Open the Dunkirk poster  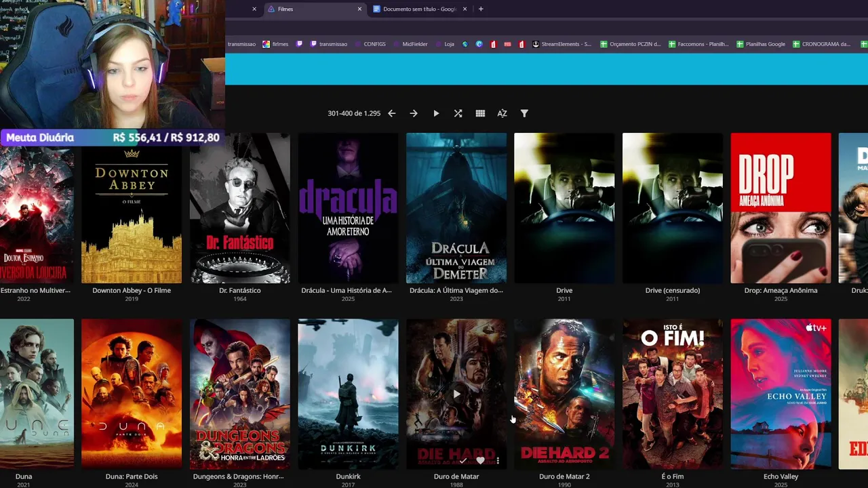(348, 394)
